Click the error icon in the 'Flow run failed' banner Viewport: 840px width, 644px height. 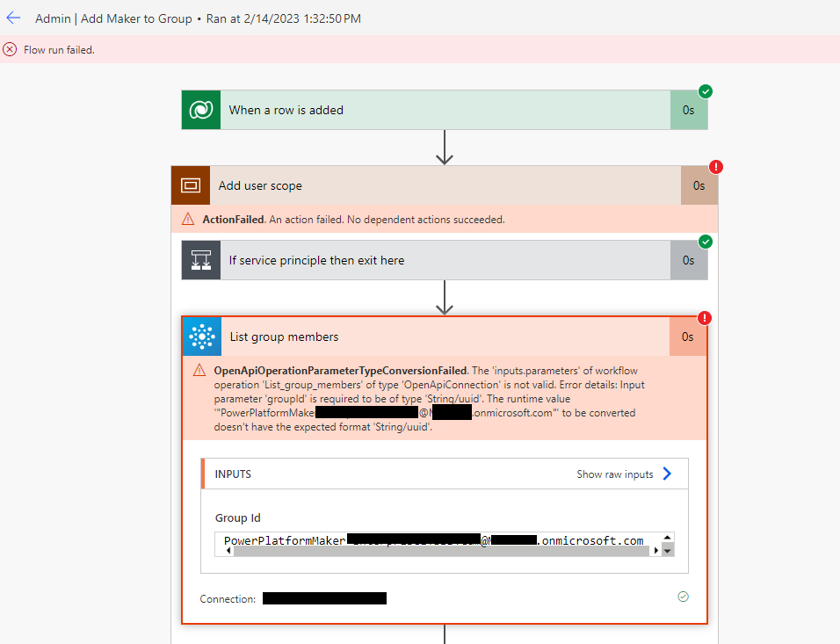[x=9, y=49]
